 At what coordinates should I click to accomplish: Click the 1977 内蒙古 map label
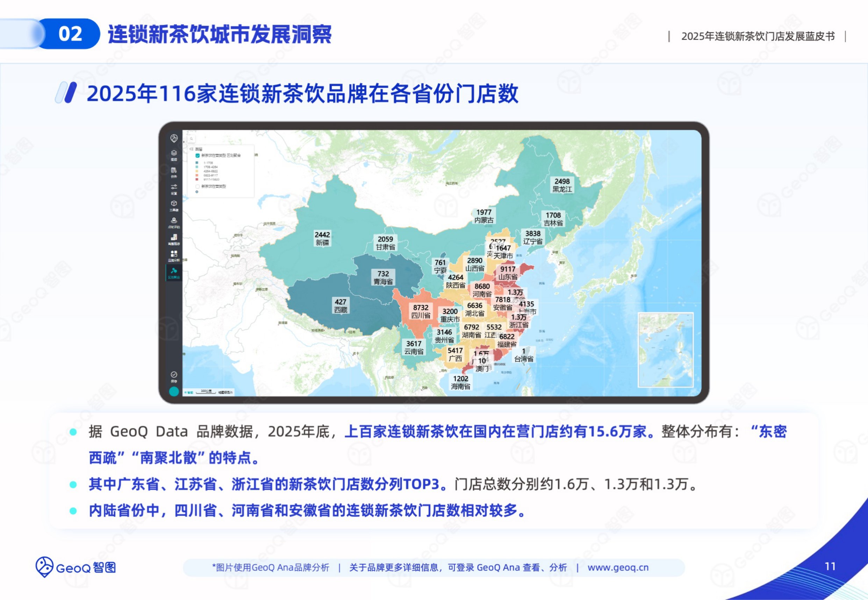(x=484, y=216)
